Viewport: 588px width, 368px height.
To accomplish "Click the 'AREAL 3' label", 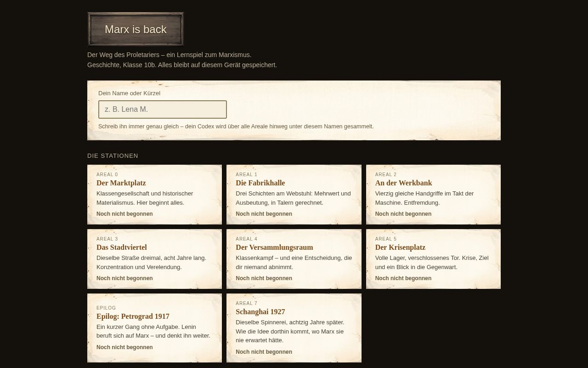I will pyautogui.click(x=107, y=239).
